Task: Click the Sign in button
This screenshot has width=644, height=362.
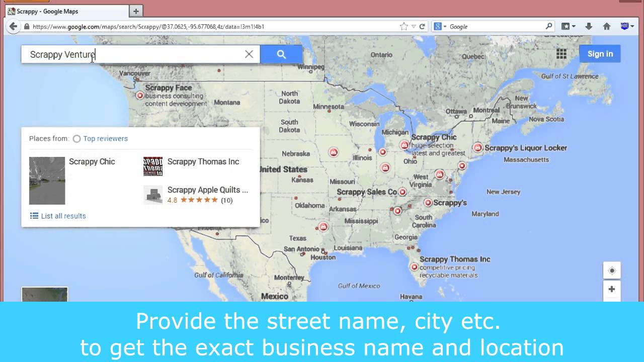Action: 600,54
